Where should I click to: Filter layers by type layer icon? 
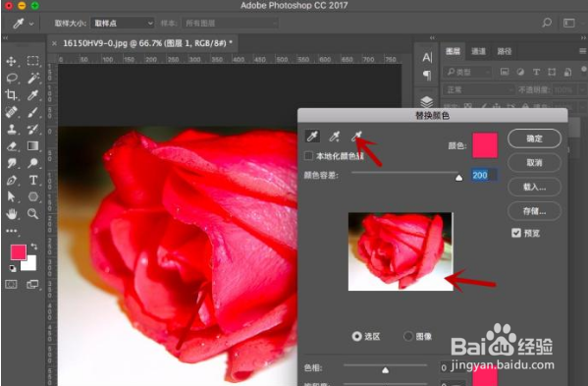click(x=536, y=72)
